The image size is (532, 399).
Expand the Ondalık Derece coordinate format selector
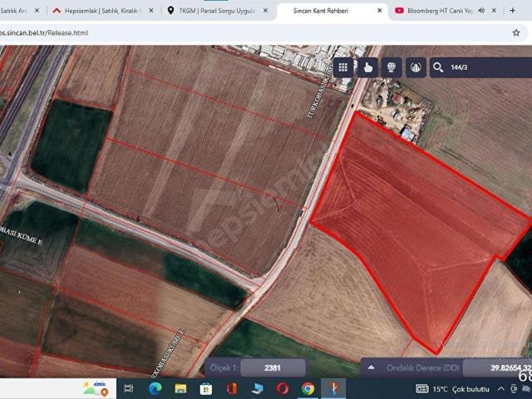tap(372, 367)
